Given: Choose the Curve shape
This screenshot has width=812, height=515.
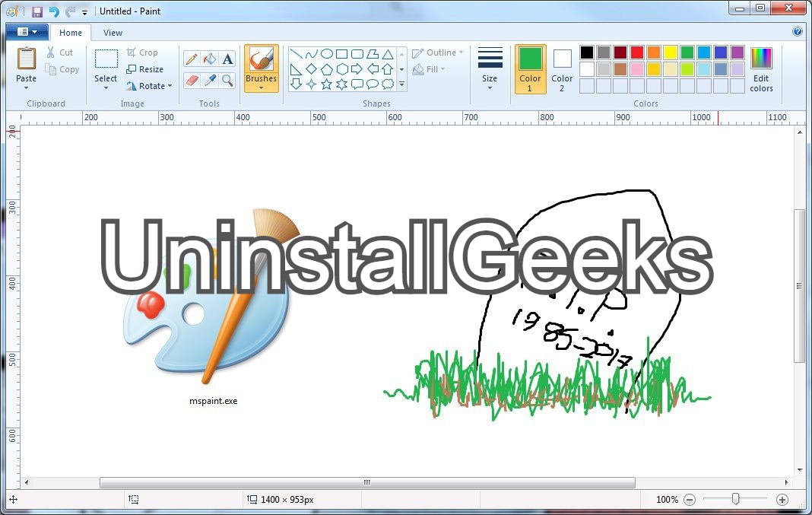Looking at the screenshot, I should (311, 53).
